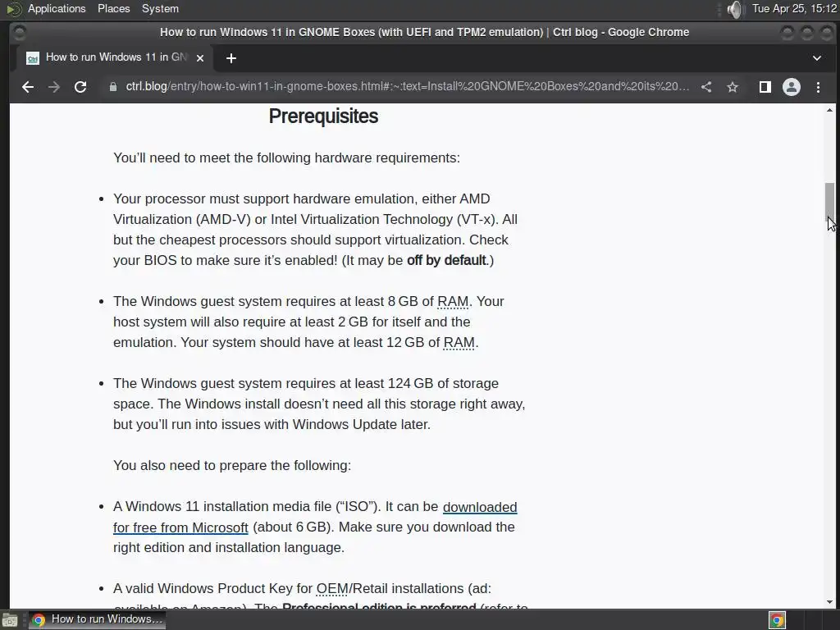Click the Chrome workspace icon in bottom panel
This screenshot has height=630, width=840.
pos(777,620)
